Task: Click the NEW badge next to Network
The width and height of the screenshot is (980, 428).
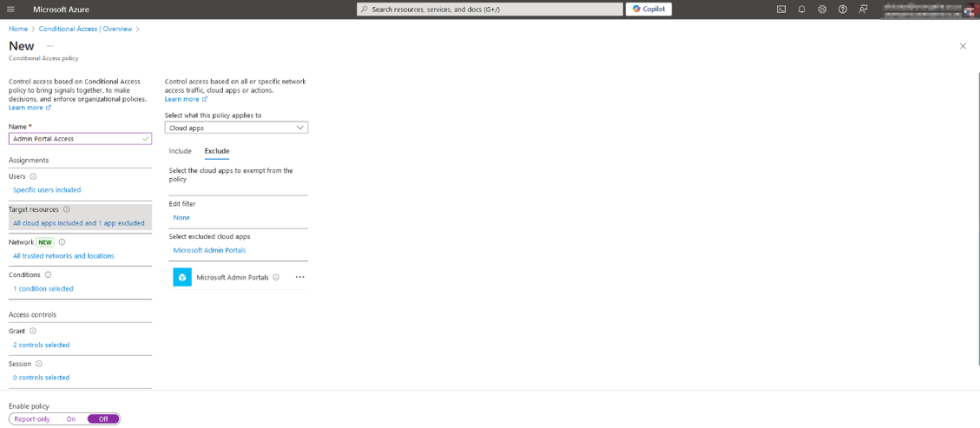Action: [x=46, y=242]
